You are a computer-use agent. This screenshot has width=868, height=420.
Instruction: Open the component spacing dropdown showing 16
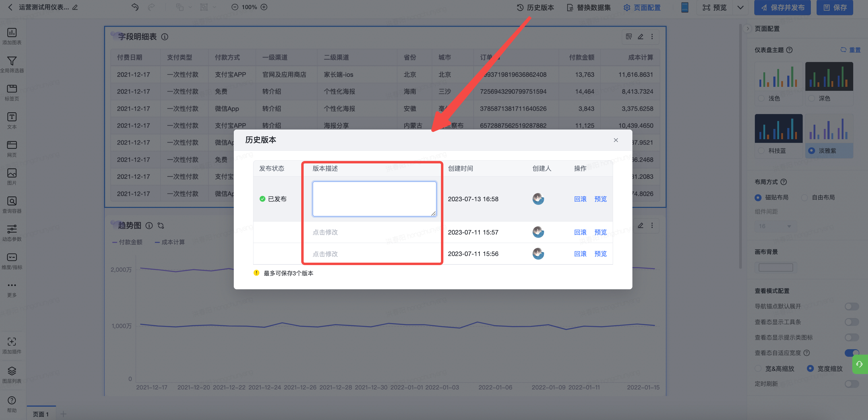pos(775,226)
